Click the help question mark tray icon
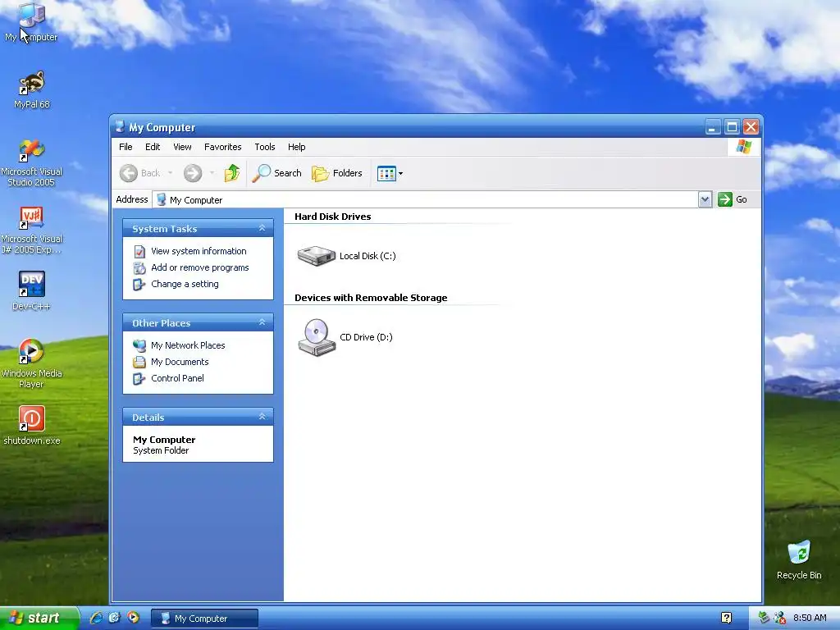The height and width of the screenshot is (630, 840). pos(726,618)
